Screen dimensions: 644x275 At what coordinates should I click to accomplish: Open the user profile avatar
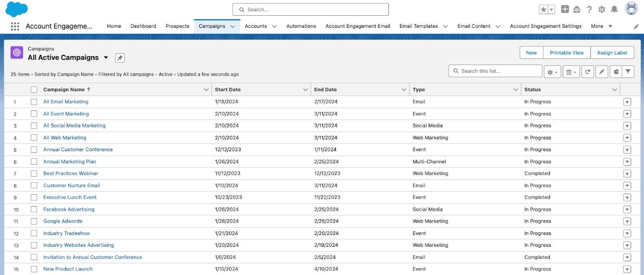[631, 8]
